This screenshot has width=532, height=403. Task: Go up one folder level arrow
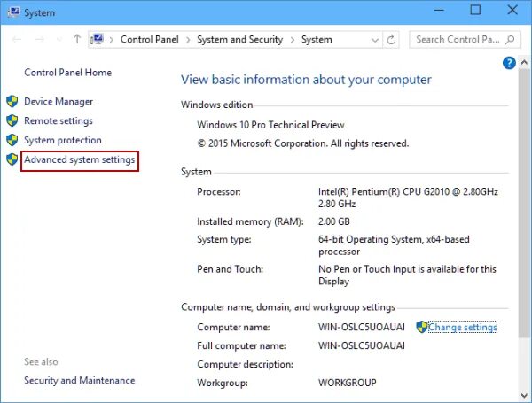coord(77,39)
